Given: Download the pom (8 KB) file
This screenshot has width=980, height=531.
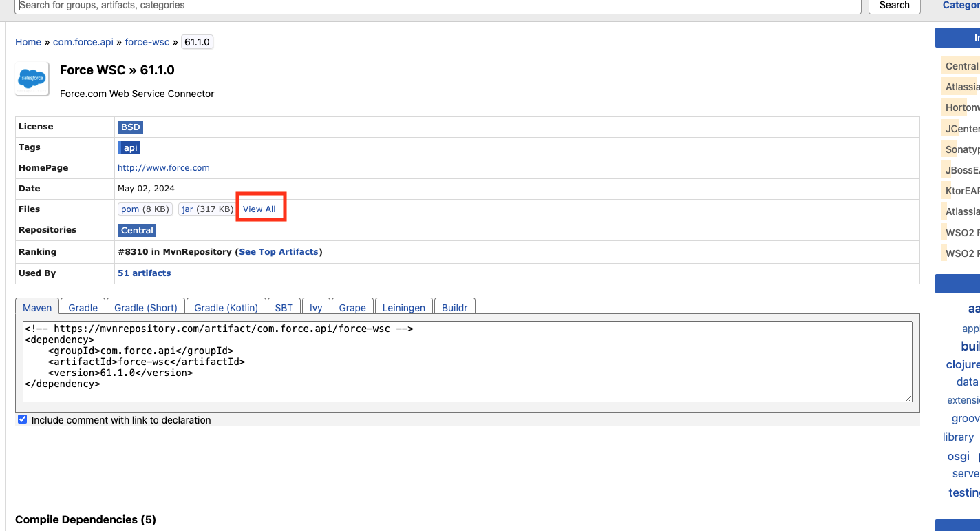Looking at the screenshot, I should (x=145, y=209).
